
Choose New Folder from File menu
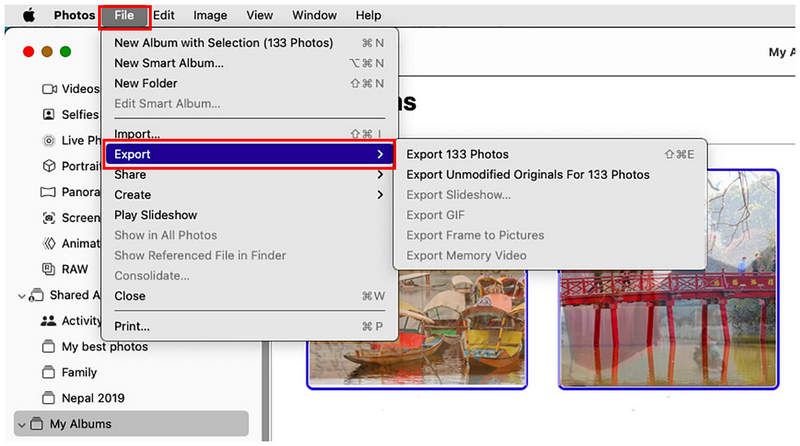click(249, 83)
